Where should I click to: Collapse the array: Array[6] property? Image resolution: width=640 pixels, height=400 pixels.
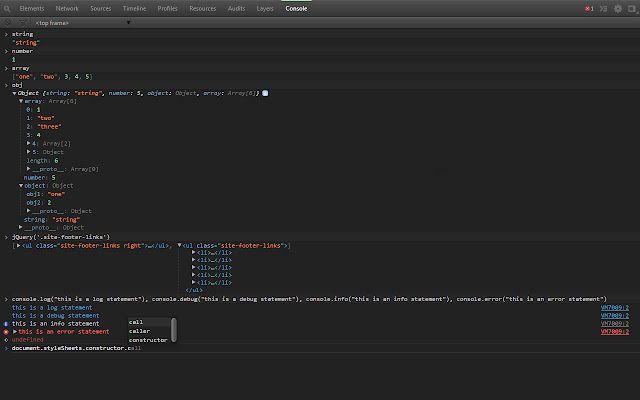pos(20,101)
